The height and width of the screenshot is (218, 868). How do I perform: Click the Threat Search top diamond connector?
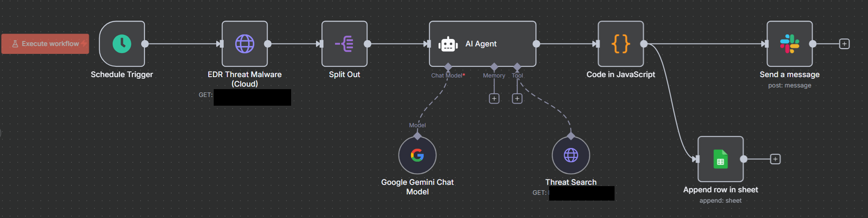point(571,136)
